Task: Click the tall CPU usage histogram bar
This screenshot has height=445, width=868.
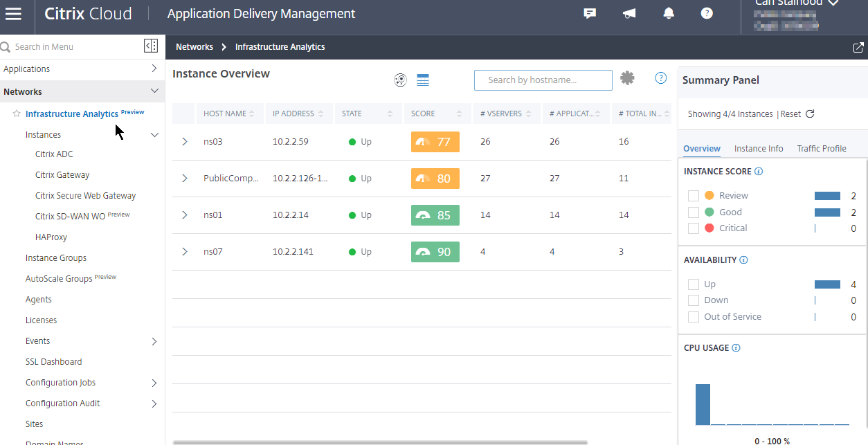Action: [x=703, y=404]
